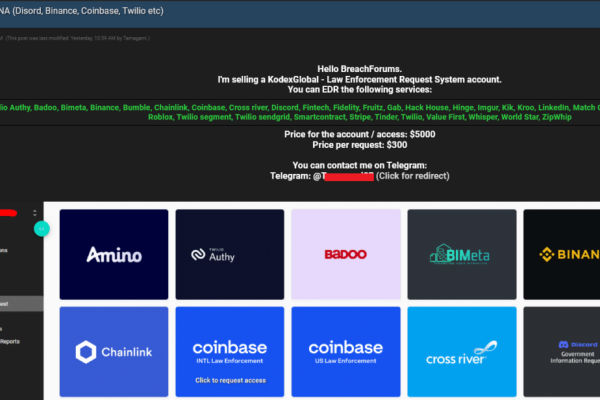Click "Price for the account / access: $5000"
Viewport: 600px width, 400px height.
360,134
